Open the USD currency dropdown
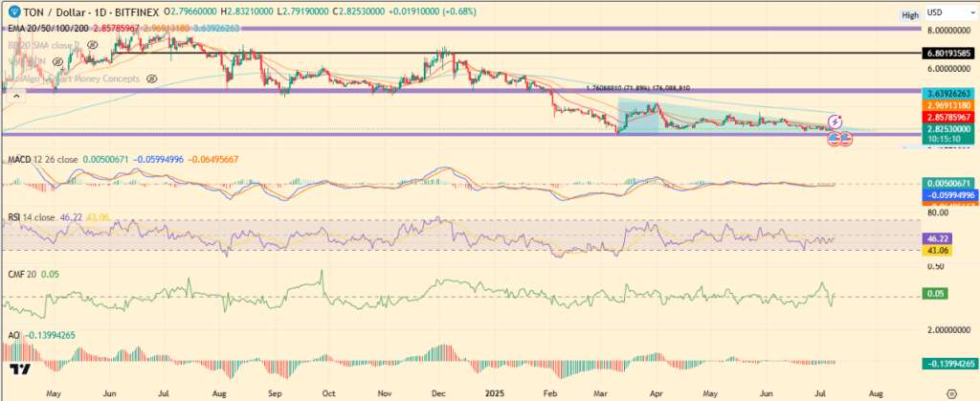The image size is (980, 401). pos(941,13)
